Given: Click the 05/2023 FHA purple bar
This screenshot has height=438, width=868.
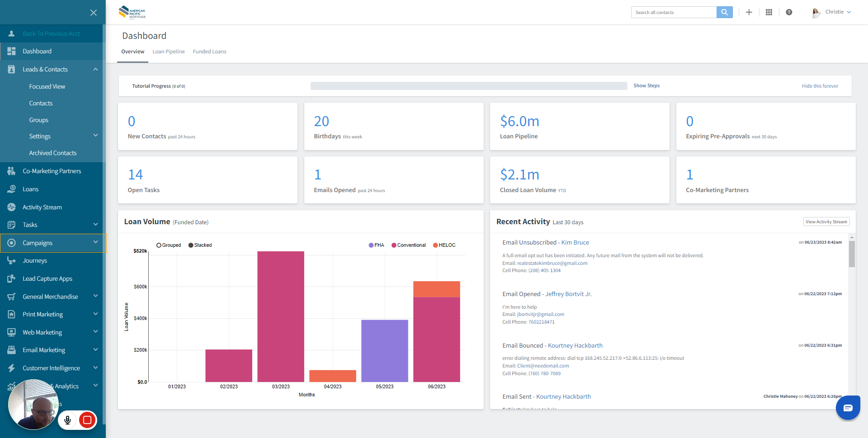Looking at the screenshot, I should [385, 351].
